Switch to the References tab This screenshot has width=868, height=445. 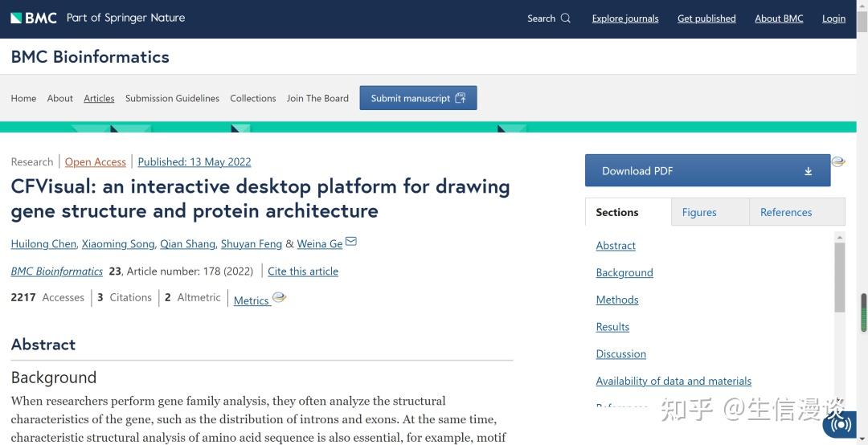pyautogui.click(x=786, y=213)
